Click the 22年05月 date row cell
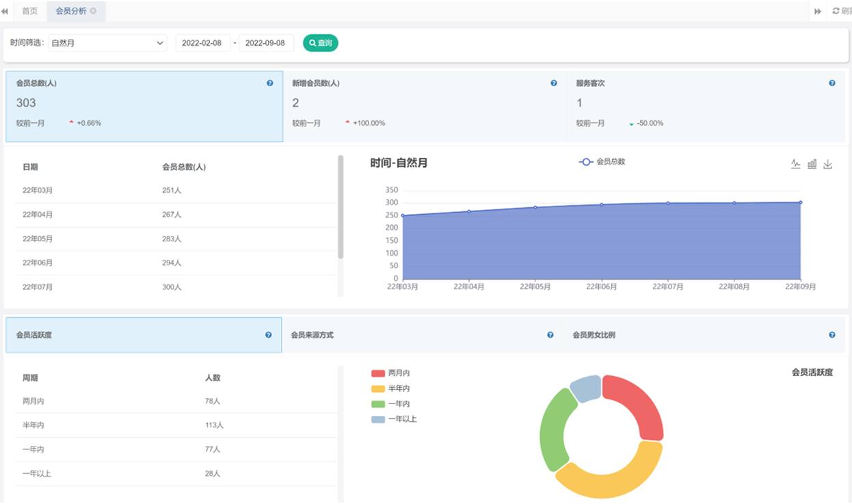852x504 pixels. point(38,239)
